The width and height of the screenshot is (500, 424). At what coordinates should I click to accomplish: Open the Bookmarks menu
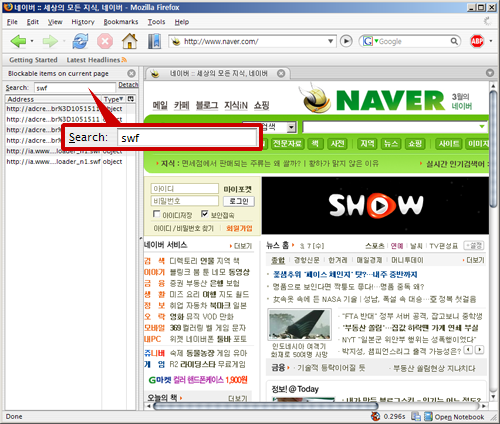pyautogui.click(x=121, y=22)
